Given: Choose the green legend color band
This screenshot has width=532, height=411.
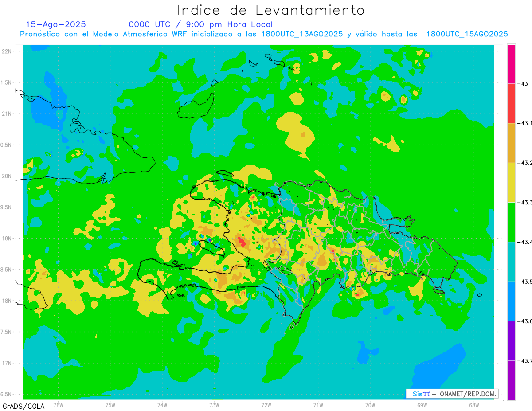Looking at the screenshot, I should pos(511,222).
